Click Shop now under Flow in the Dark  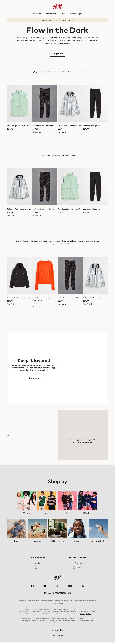[57, 53]
